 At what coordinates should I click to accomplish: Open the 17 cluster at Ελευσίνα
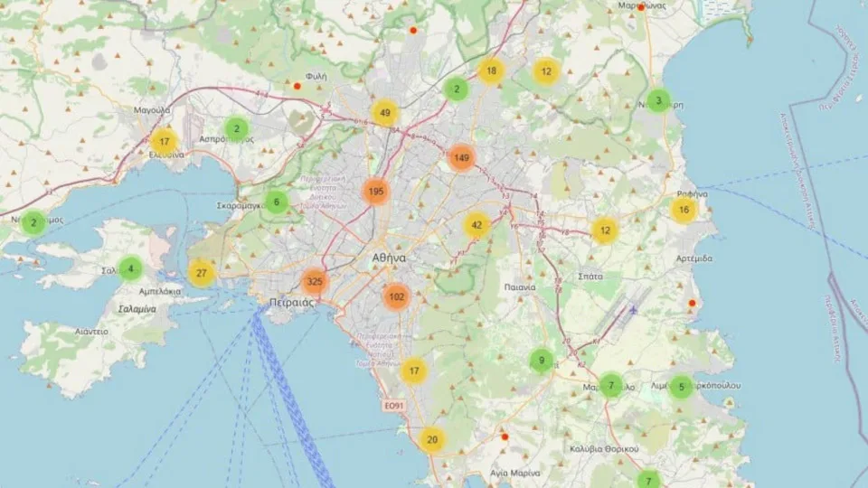(164, 142)
